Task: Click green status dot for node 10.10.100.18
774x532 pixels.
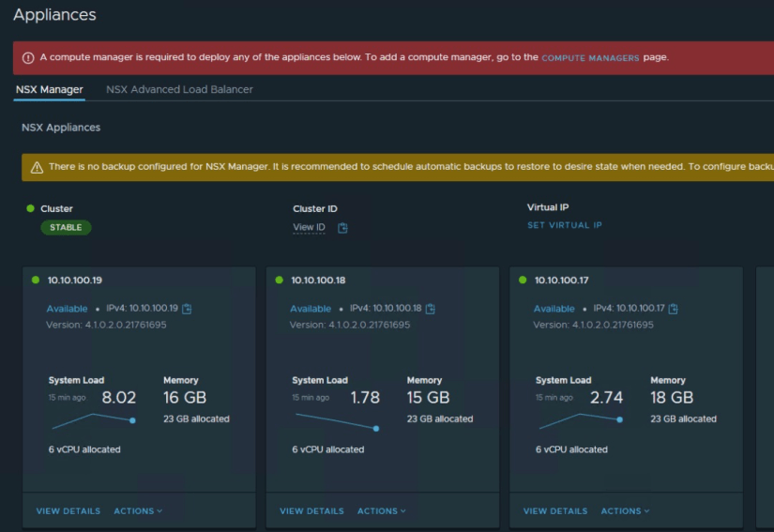Action: (x=279, y=280)
